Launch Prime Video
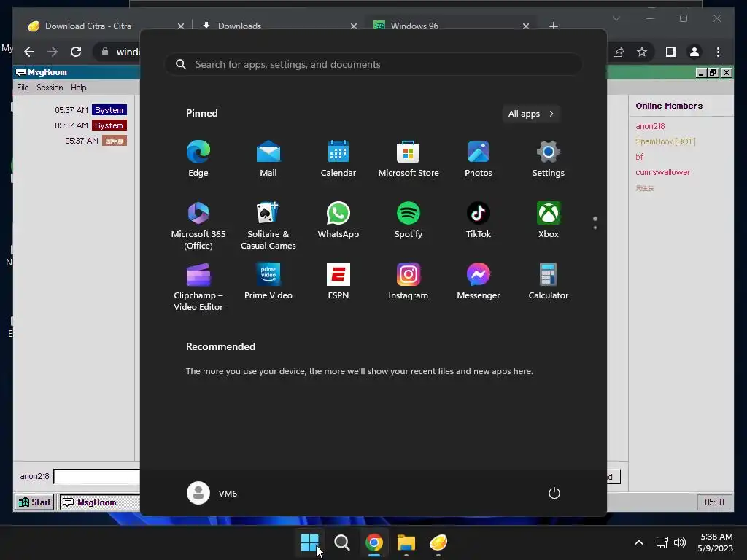 [268, 281]
